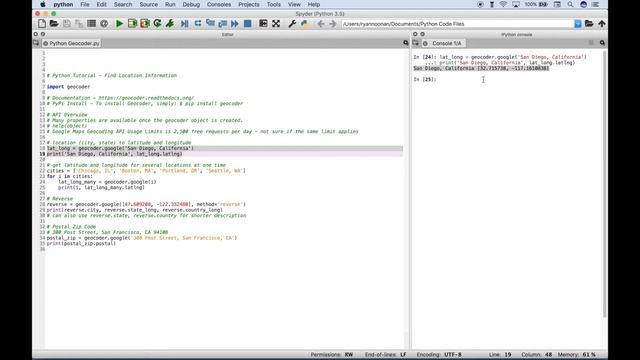Stop debugging with the blue square

tap(247, 24)
